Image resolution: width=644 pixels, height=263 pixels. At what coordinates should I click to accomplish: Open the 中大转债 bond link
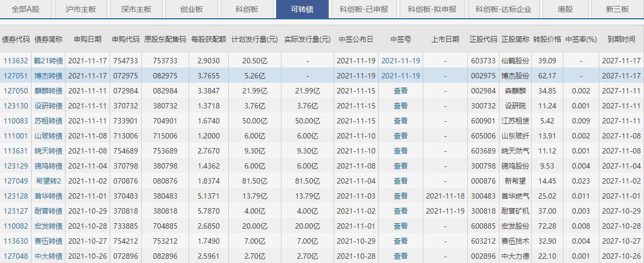point(49,257)
